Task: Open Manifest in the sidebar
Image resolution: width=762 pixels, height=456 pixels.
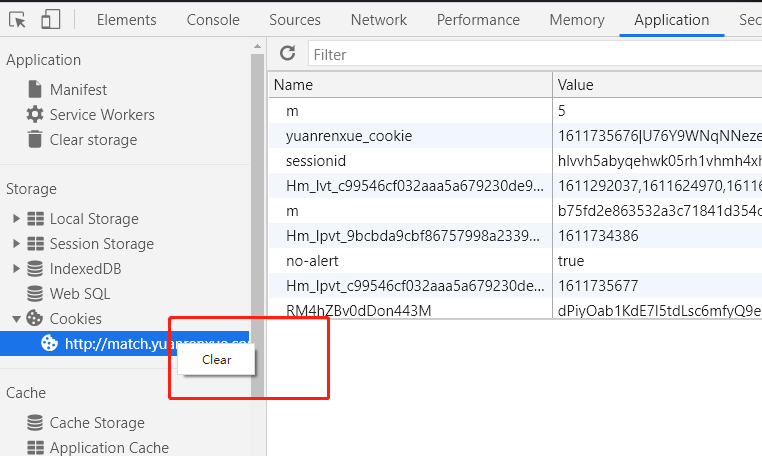Action: click(x=78, y=90)
